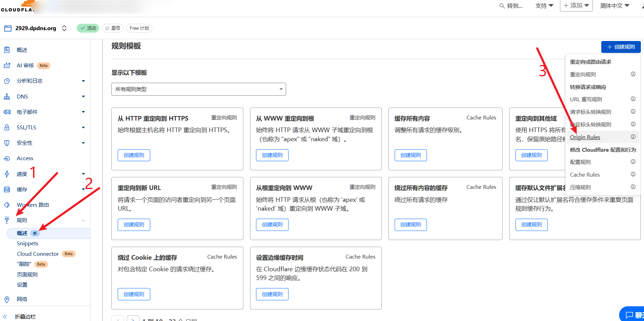Create rule from 从 HTTP 重定向到 HTTPS template
Screen dimensions: 644x321
(134, 155)
